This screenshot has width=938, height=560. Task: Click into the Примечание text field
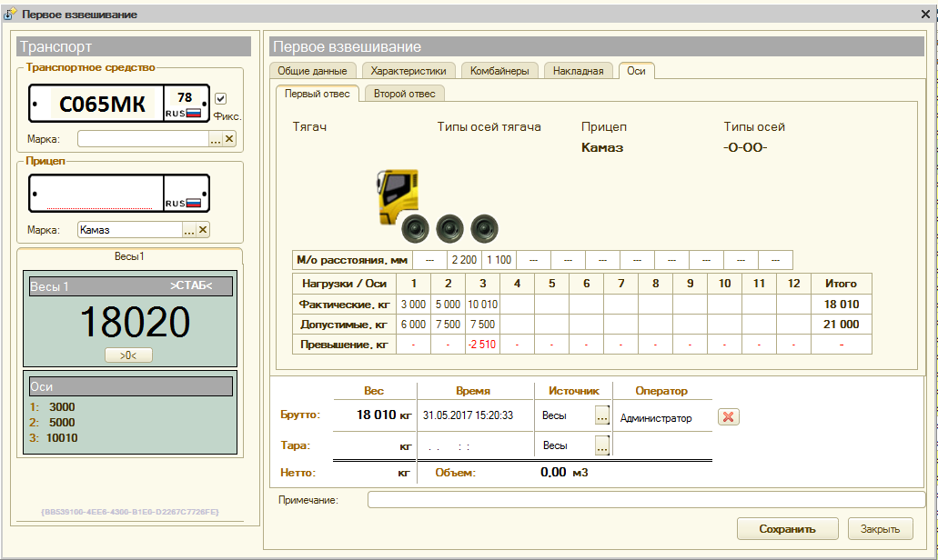[646, 499]
